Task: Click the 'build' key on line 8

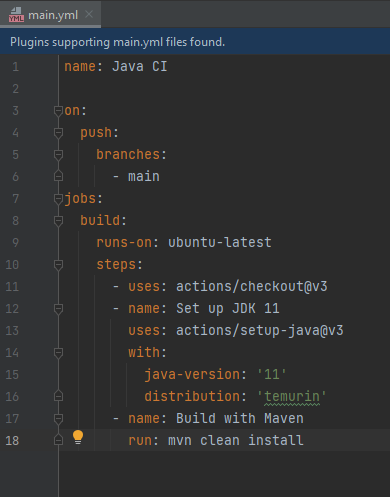Action: [x=100, y=220]
